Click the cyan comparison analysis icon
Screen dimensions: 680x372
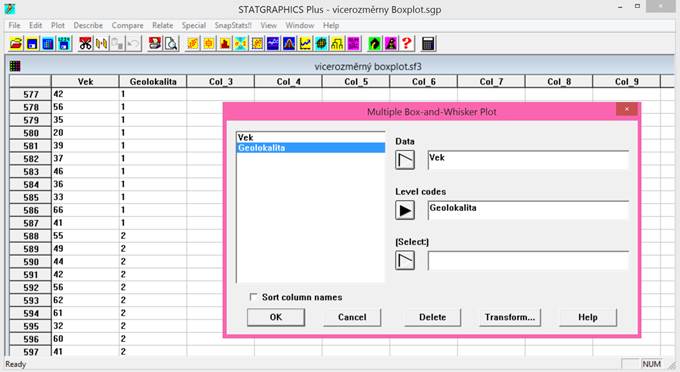pos(241,44)
